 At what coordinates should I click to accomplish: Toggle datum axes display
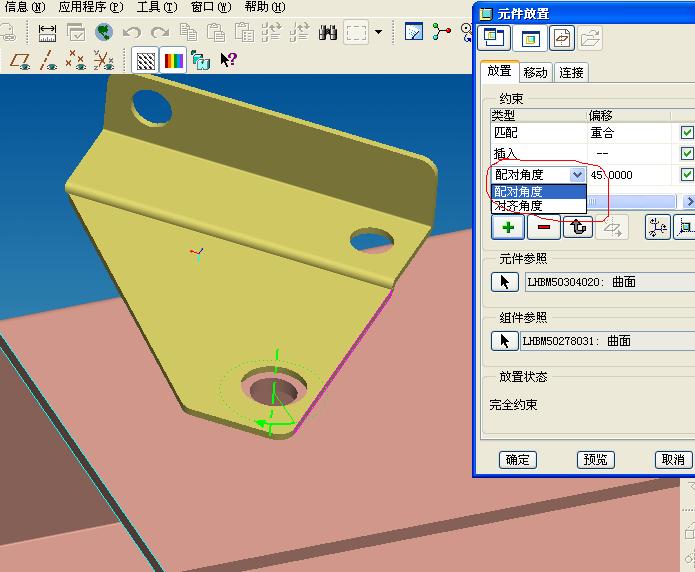coord(48,61)
